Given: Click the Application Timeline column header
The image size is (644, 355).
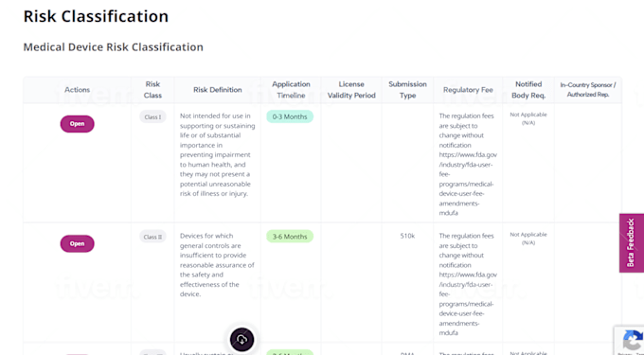Looking at the screenshot, I should [x=291, y=90].
